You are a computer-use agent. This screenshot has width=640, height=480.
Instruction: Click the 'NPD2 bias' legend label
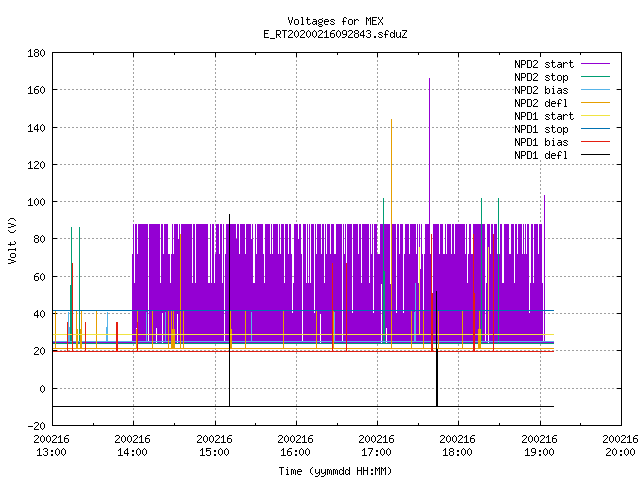pos(541,90)
